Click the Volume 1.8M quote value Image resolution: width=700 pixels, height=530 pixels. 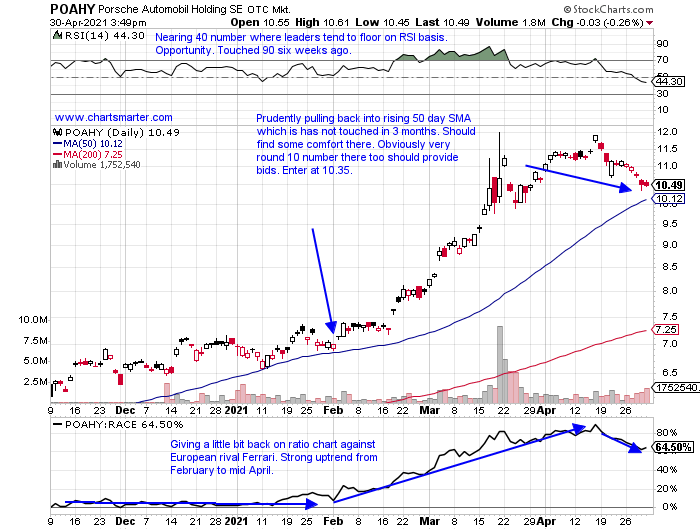point(510,22)
